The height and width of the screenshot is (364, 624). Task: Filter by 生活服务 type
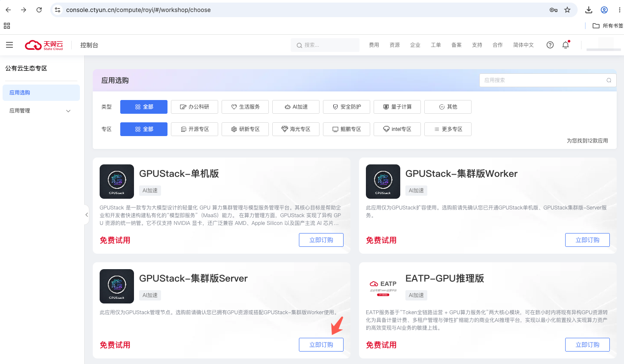(245, 107)
